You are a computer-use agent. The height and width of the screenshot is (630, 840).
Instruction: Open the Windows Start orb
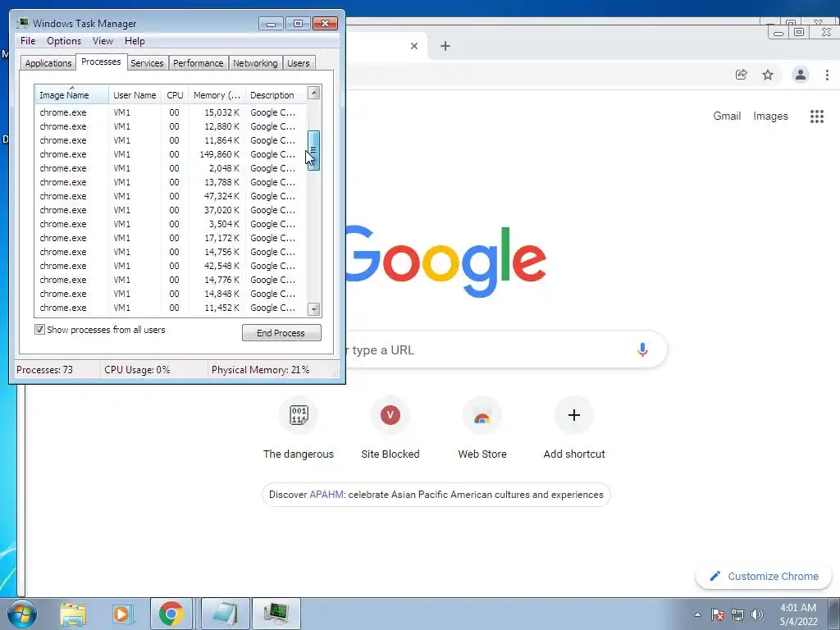[21, 614]
